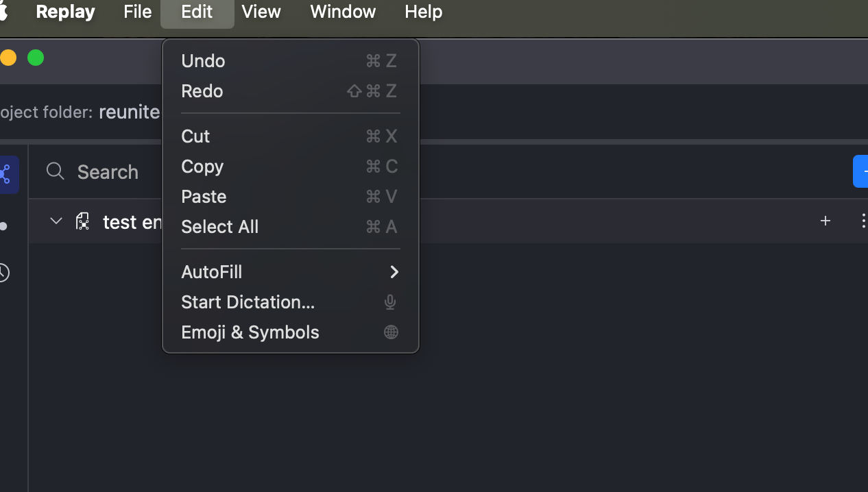
Task: Open the three-dot options on test row
Action: pyautogui.click(x=863, y=221)
